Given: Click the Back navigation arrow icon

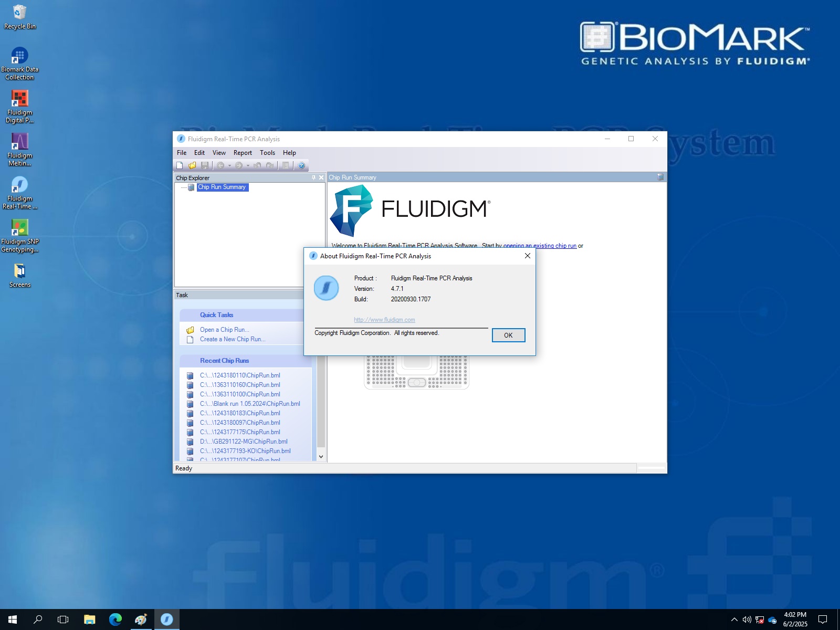Looking at the screenshot, I should coord(220,165).
